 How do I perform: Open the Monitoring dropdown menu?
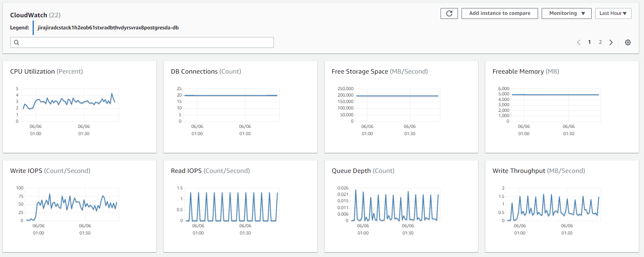click(x=566, y=13)
